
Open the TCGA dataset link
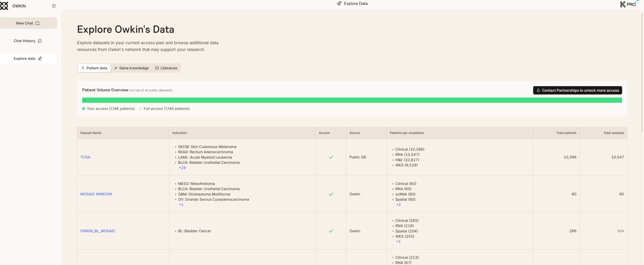(85, 157)
